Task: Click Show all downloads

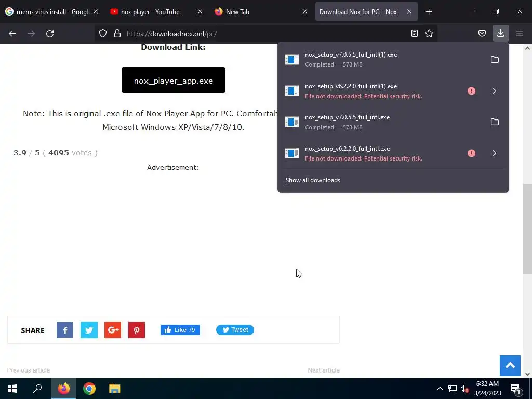Action: click(313, 180)
